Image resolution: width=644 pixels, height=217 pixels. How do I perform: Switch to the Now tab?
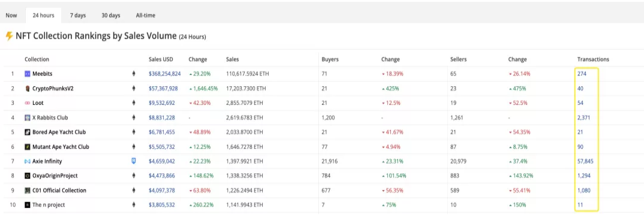coord(11,16)
